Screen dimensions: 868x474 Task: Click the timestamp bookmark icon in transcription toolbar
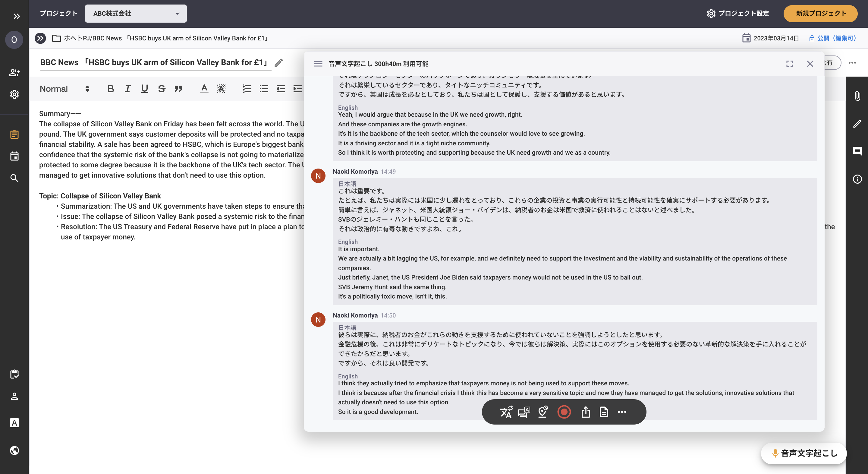click(x=542, y=412)
